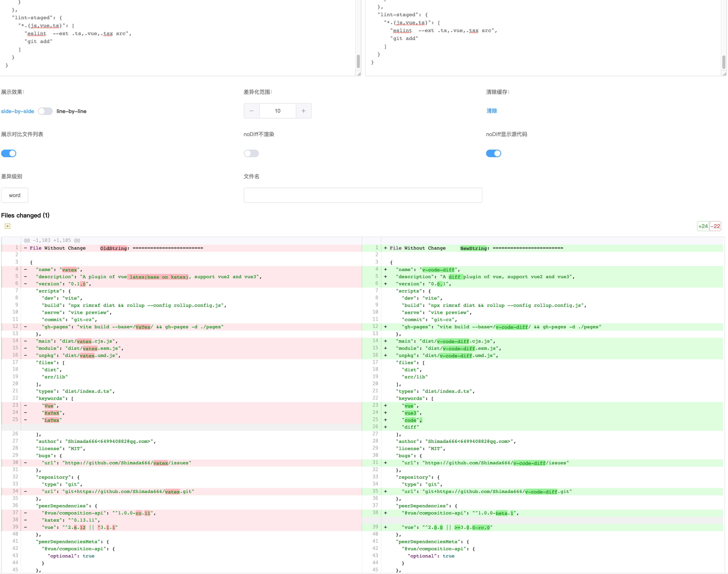Click the left textarea vertical scrollbar
Image resolution: width=728 pixels, height=574 pixels.
358,61
